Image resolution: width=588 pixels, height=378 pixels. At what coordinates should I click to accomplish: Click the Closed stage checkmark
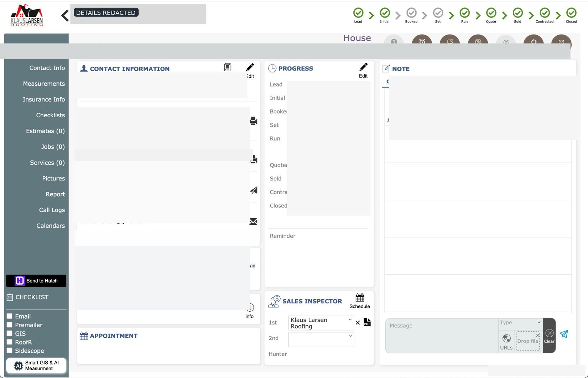(x=571, y=13)
